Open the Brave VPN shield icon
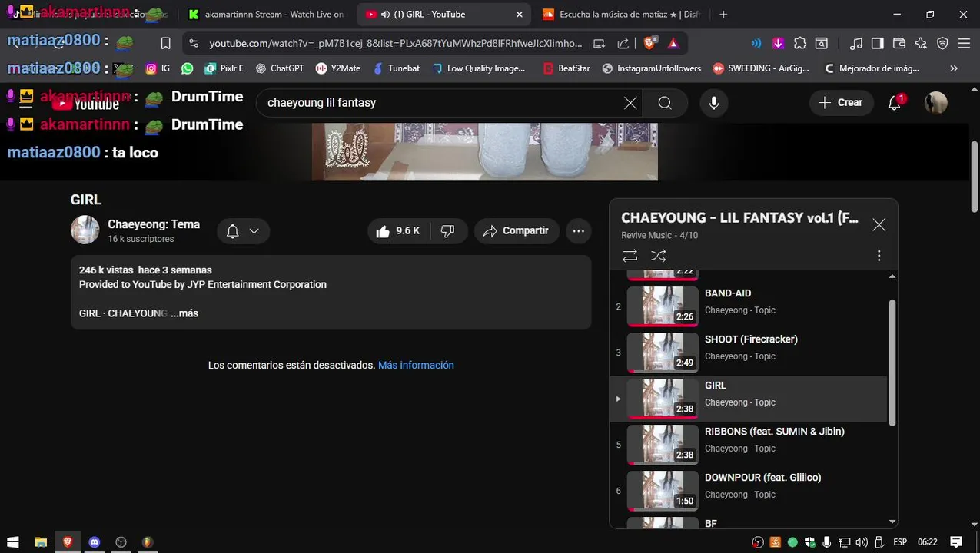980x553 pixels. (942, 43)
